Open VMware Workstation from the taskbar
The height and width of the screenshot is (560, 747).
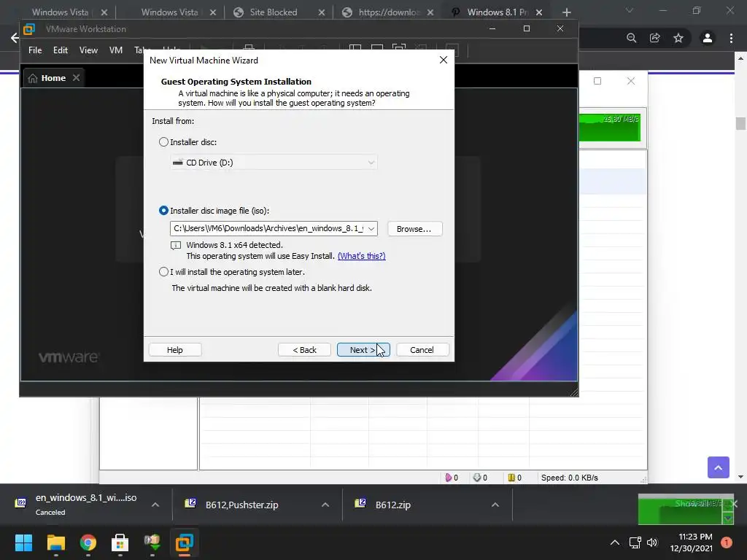tap(185, 542)
